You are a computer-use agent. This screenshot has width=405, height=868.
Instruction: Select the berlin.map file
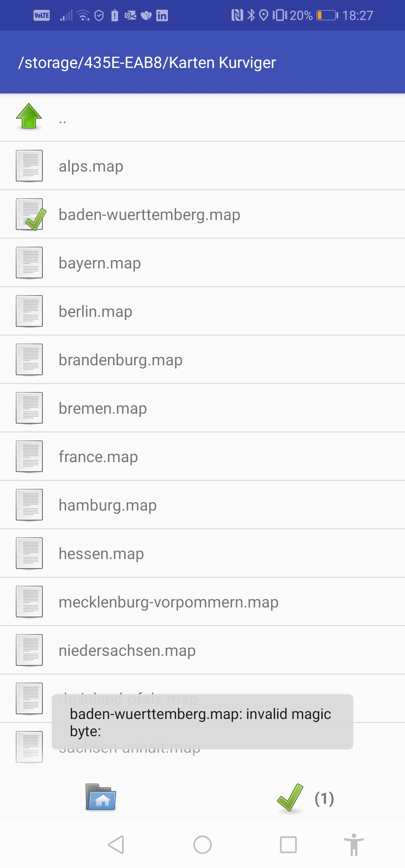point(202,311)
